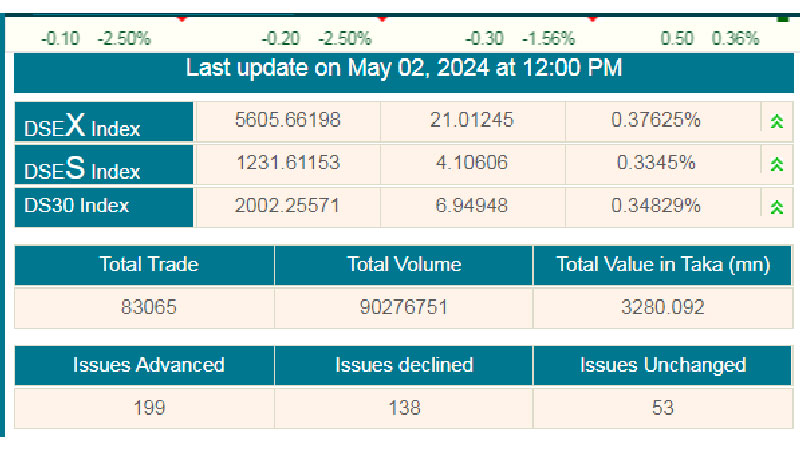800x450 pixels.
Task: Click the red down marker above -1.56% ticker
Action: [592, 18]
